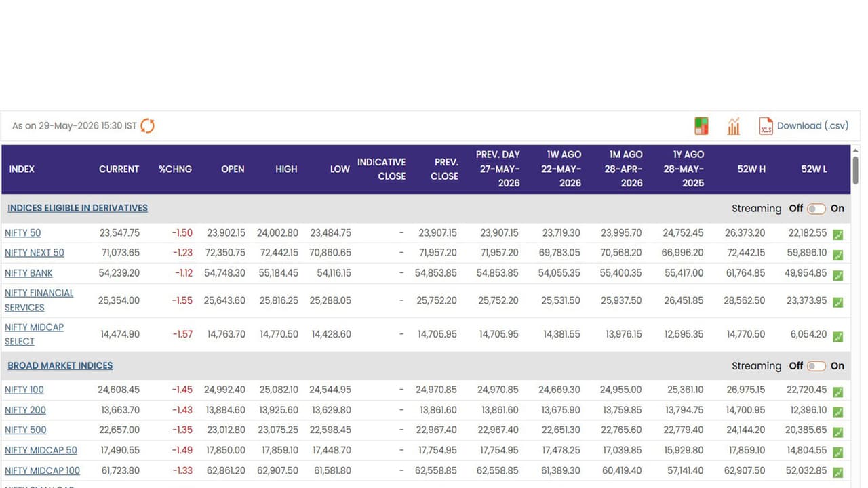868x488 pixels.
Task: Click NIFTY MIDCAP 50 current value 17,490.55
Action: coord(120,450)
